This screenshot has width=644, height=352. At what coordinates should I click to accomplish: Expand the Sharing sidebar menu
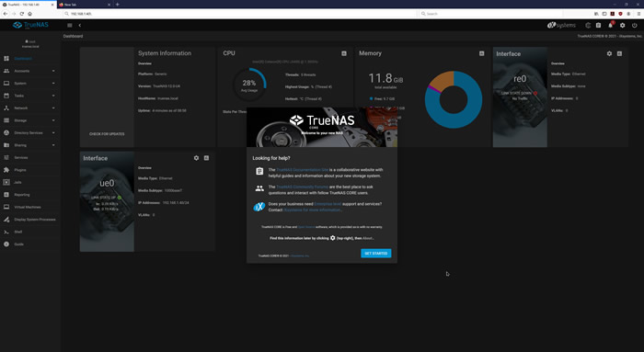(30, 145)
